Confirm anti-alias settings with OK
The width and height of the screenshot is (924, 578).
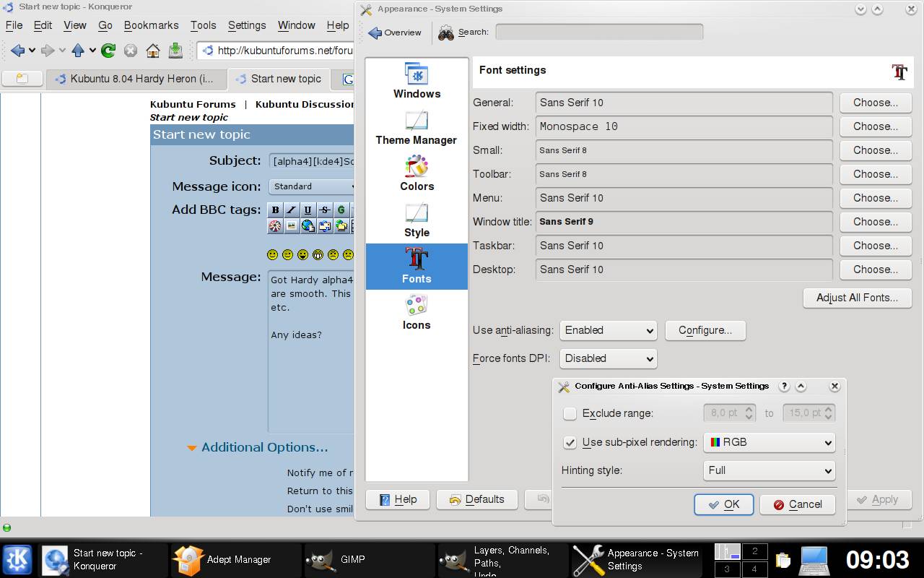click(724, 504)
